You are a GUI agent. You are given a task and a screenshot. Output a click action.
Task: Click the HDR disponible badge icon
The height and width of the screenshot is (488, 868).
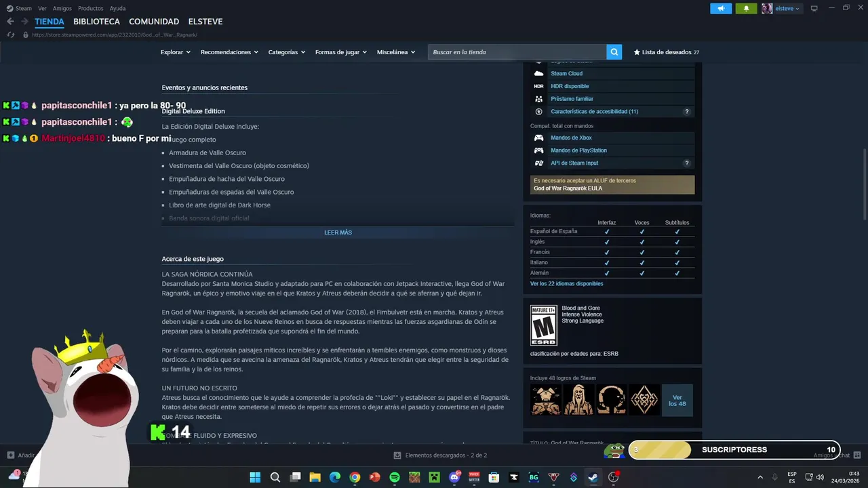(538, 86)
